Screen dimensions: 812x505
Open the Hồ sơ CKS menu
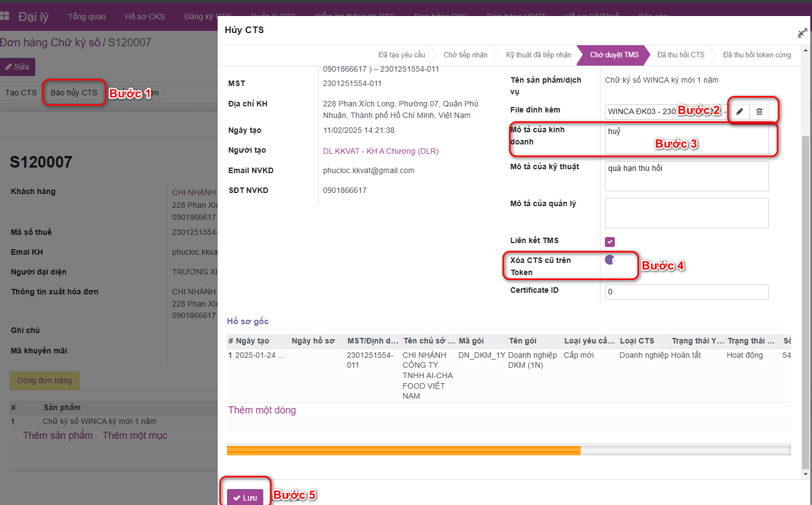click(x=145, y=17)
